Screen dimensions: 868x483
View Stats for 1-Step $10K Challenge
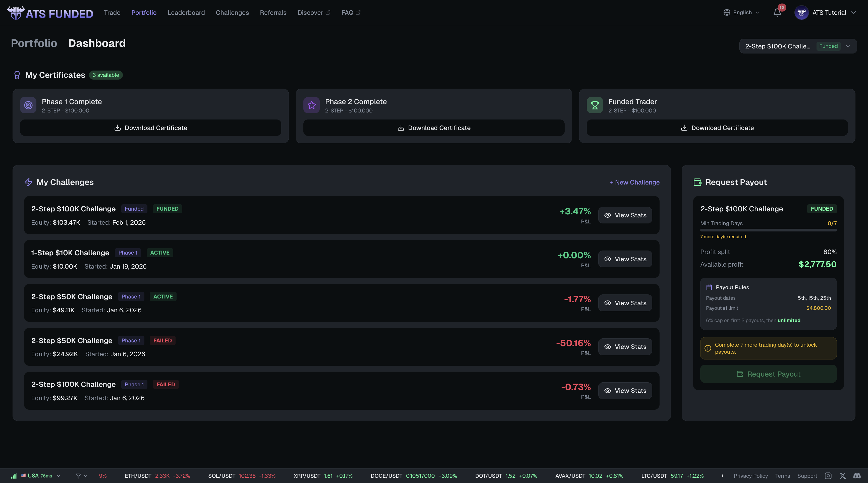[x=625, y=259]
